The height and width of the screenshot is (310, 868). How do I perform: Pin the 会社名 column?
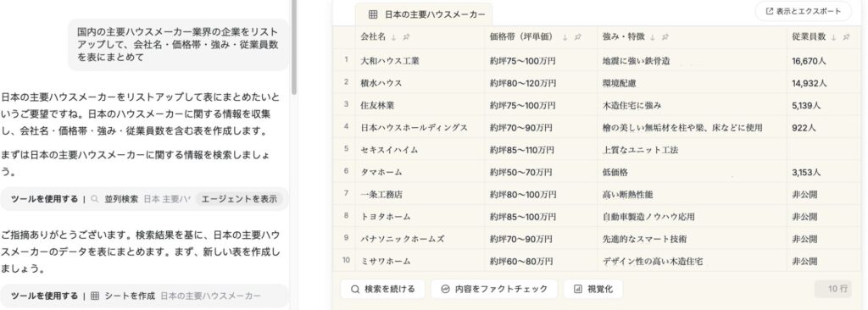coord(406,37)
